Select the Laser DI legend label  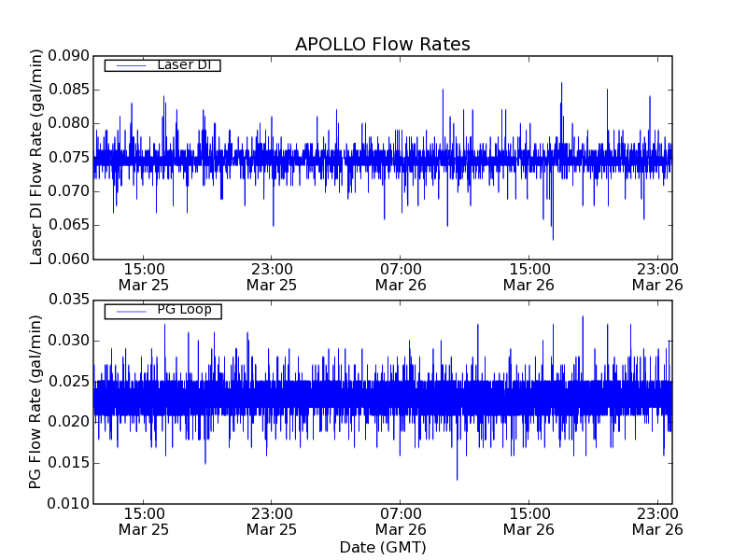tap(184, 65)
